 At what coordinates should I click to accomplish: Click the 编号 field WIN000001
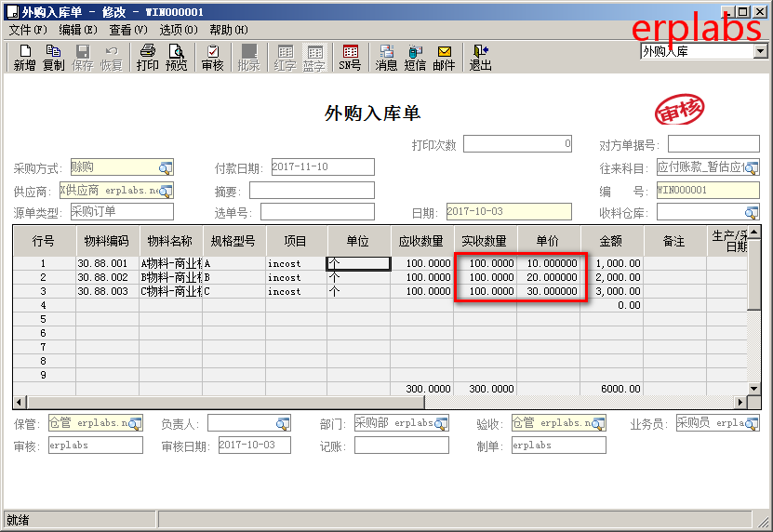(x=708, y=191)
